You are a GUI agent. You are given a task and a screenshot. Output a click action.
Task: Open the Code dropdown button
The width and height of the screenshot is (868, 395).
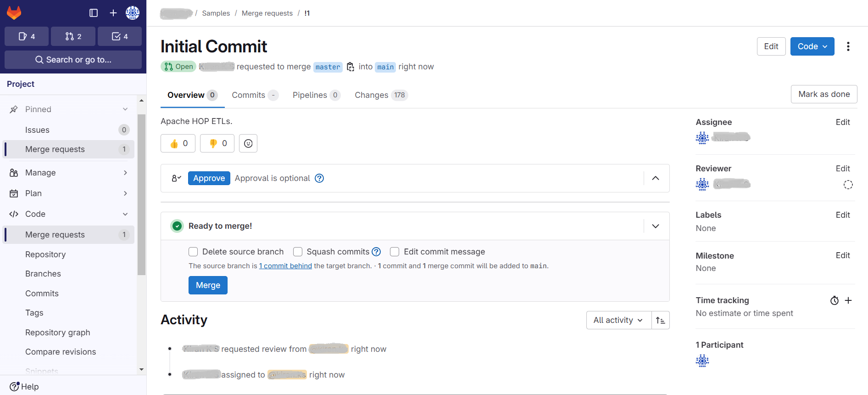point(812,46)
